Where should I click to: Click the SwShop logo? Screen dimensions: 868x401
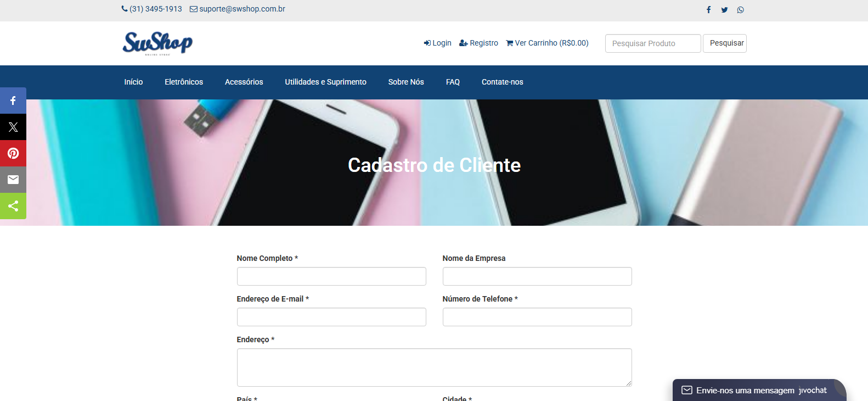157,43
